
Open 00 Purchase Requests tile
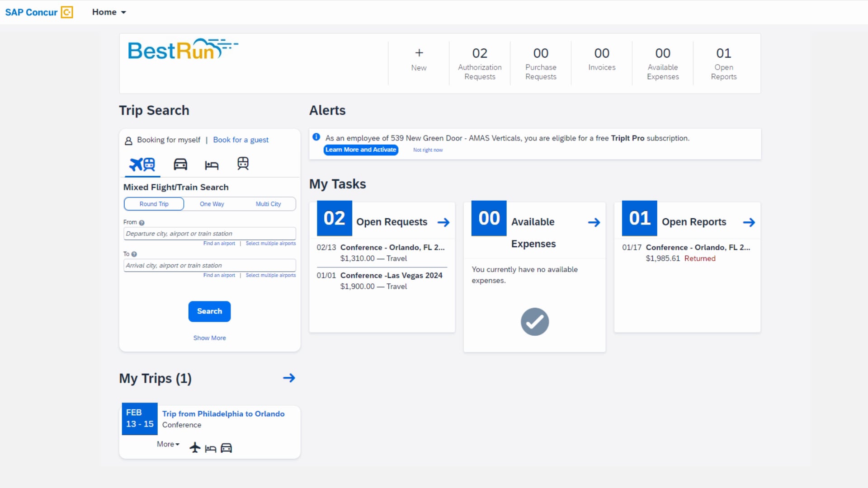(541, 63)
